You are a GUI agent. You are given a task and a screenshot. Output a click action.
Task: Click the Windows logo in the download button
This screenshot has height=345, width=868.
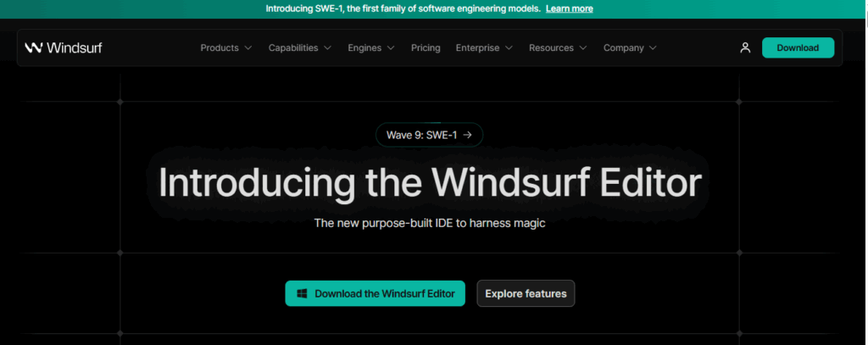pyautogui.click(x=301, y=294)
